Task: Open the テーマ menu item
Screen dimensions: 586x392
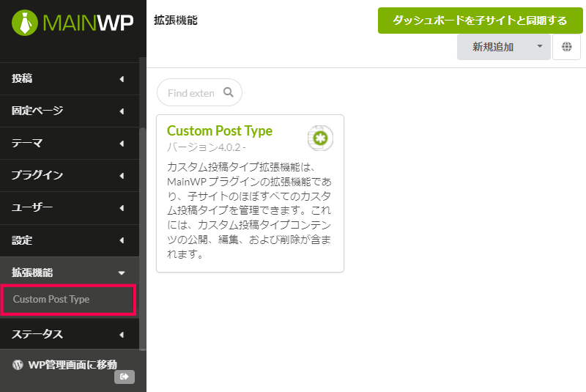Action: (70, 143)
